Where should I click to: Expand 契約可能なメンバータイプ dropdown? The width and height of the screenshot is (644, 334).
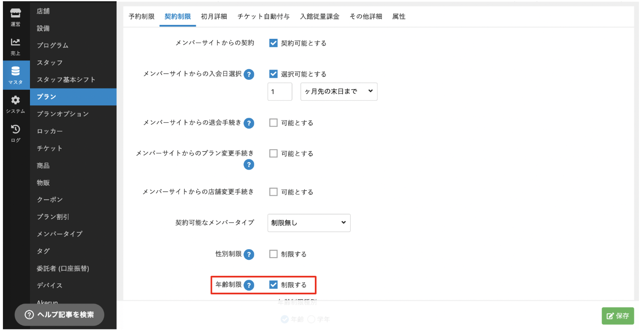(x=308, y=223)
